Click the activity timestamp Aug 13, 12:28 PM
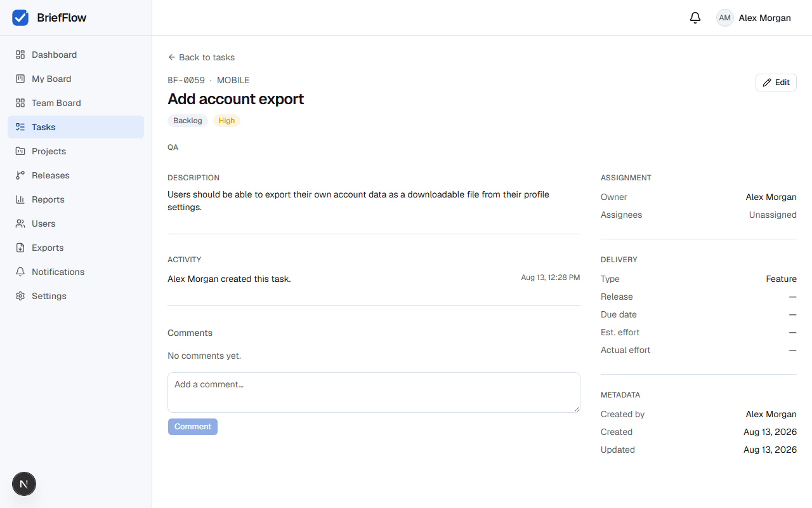The width and height of the screenshot is (812, 508). 551,277
